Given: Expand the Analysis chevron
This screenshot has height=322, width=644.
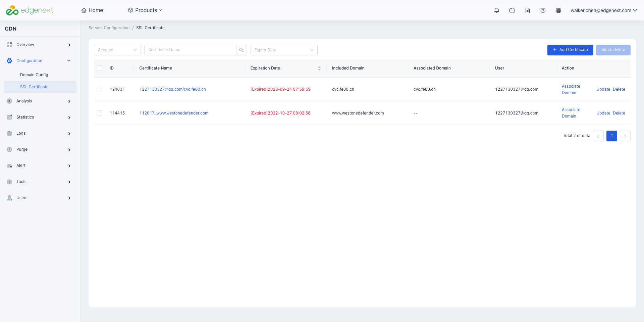Looking at the screenshot, I should click(69, 101).
